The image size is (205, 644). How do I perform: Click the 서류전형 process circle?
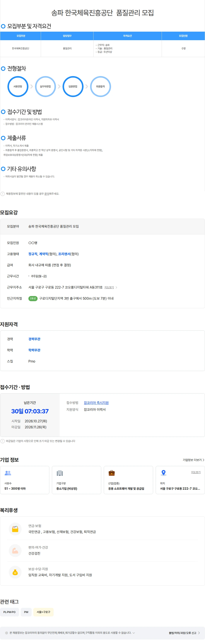(x=18, y=87)
